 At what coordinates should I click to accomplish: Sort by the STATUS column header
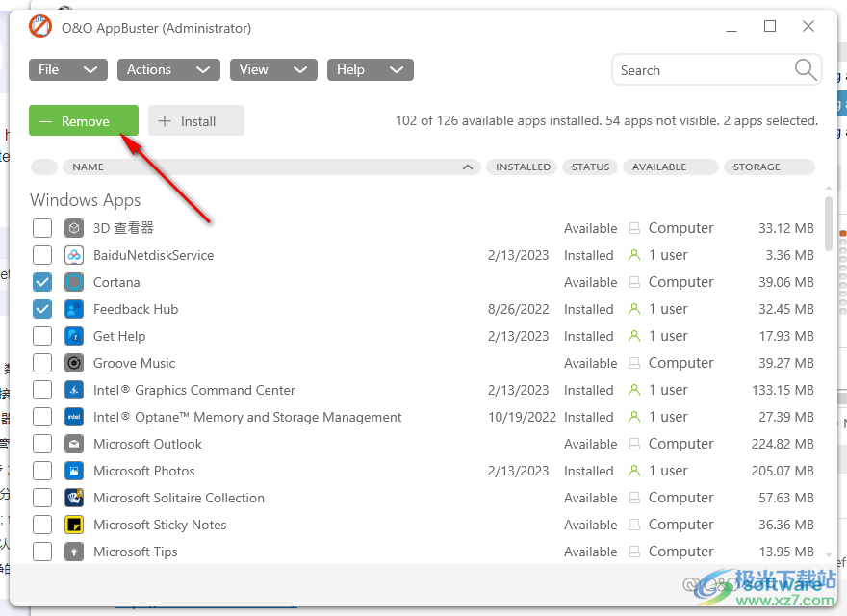coord(590,167)
